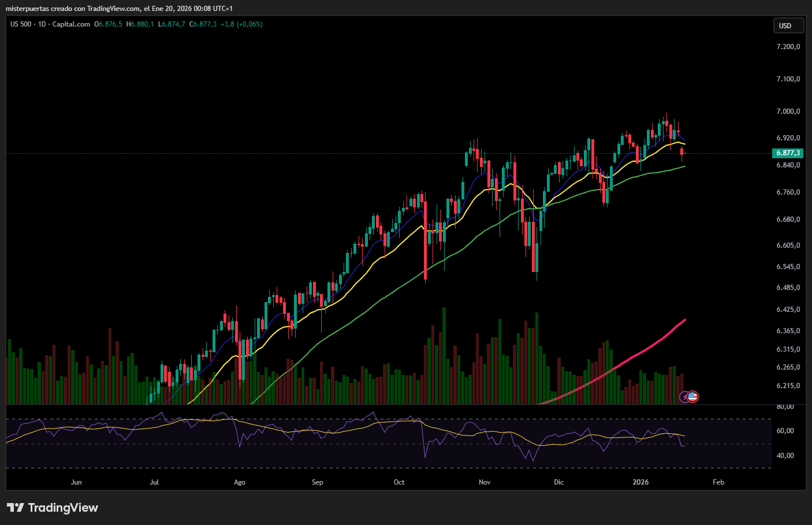Select the low value L6.874,7
This screenshot has width=812, height=525.
[x=172, y=24]
